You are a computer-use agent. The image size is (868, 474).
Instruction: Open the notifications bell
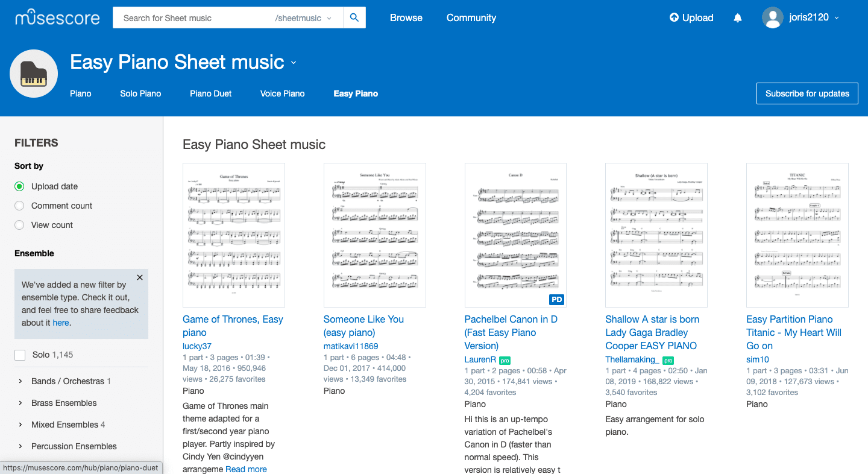pos(738,18)
